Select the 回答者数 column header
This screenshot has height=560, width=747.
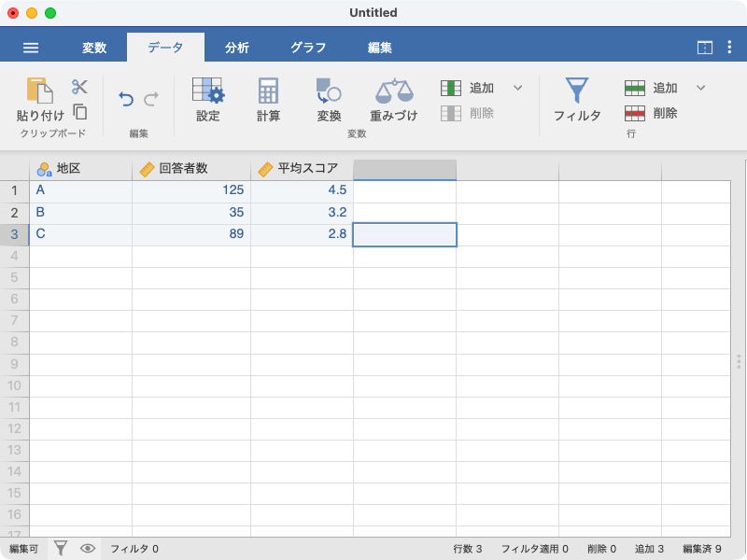(191, 169)
